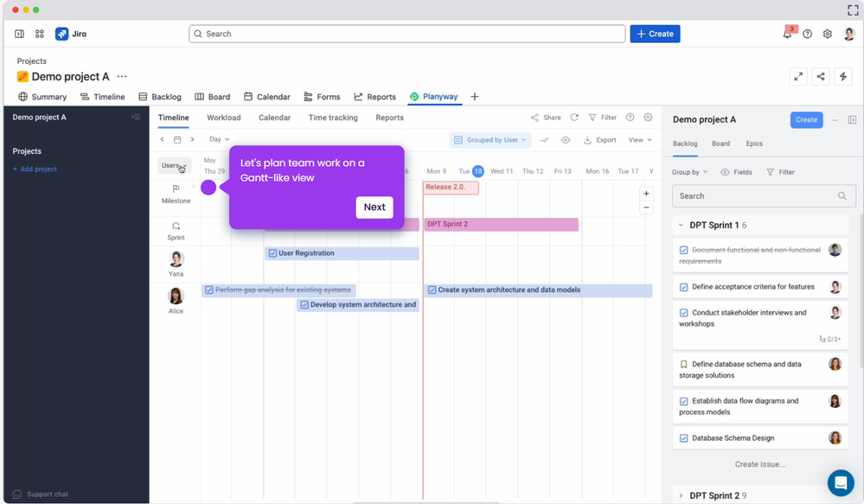Go to next timeline period
Screen dimensions: 864x504
[x=192, y=139]
